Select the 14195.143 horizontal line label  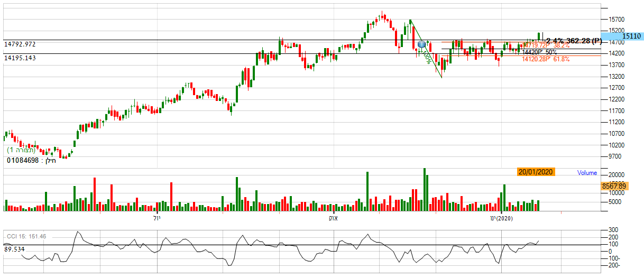point(20,58)
